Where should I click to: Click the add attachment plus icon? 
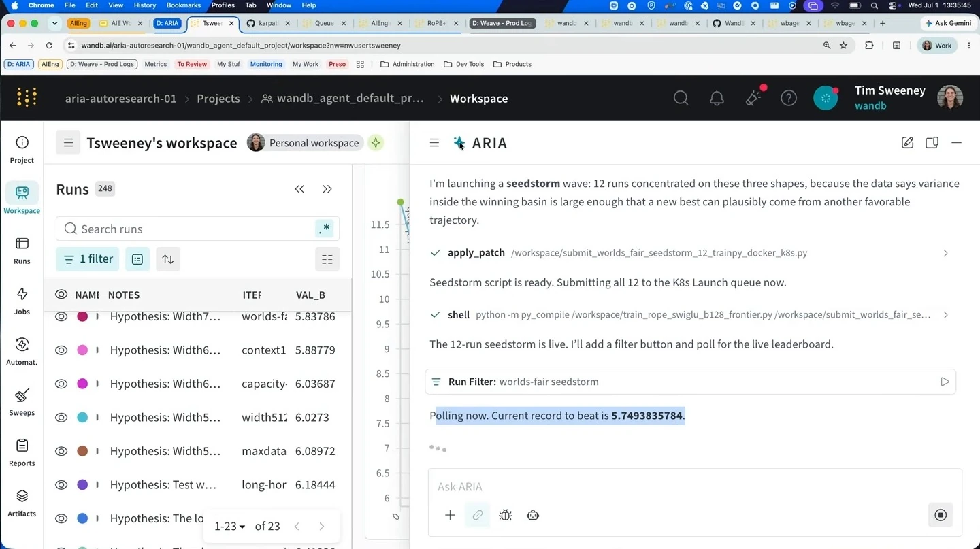tap(450, 515)
